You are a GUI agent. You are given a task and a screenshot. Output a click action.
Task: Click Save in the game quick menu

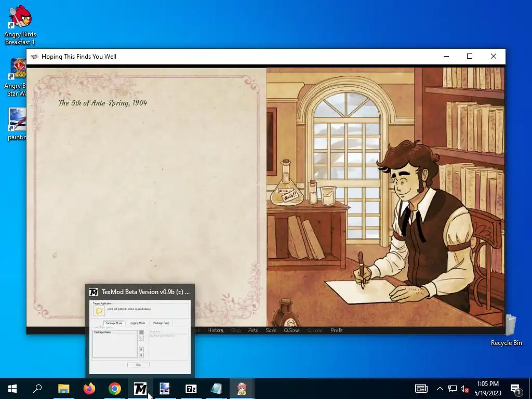click(271, 330)
